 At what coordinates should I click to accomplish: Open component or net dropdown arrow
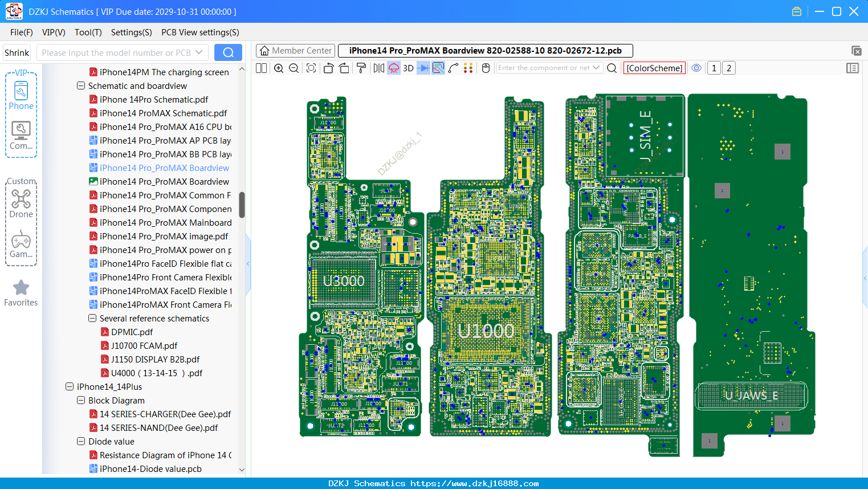point(596,68)
